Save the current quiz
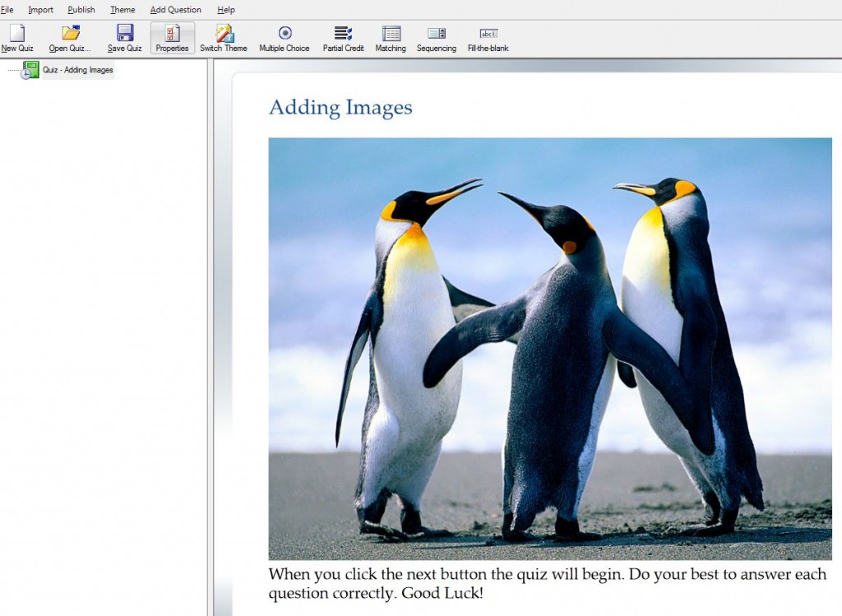The width and height of the screenshot is (842, 616). pos(123,36)
